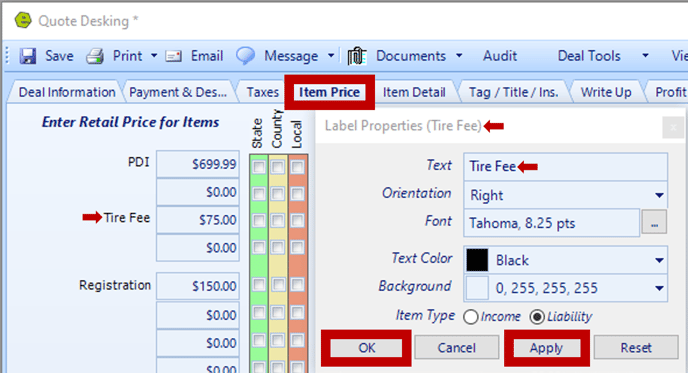Toggle Local tax checkbox for Registration

[297, 285]
